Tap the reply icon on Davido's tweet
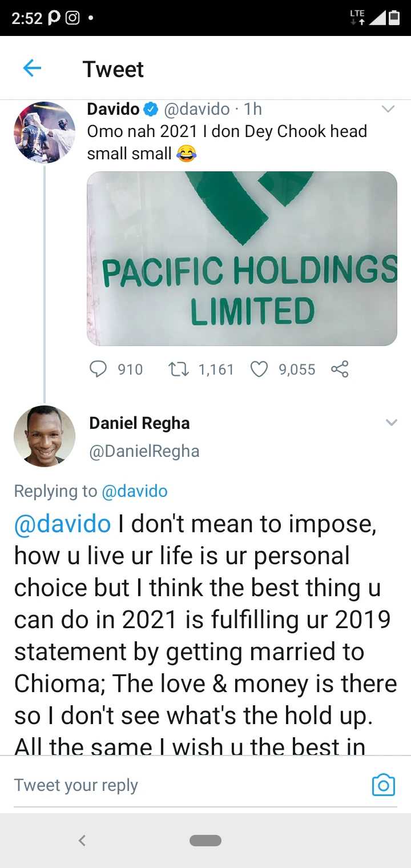Image resolution: width=411 pixels, height=868 pixels. click(x=98, y=369)
